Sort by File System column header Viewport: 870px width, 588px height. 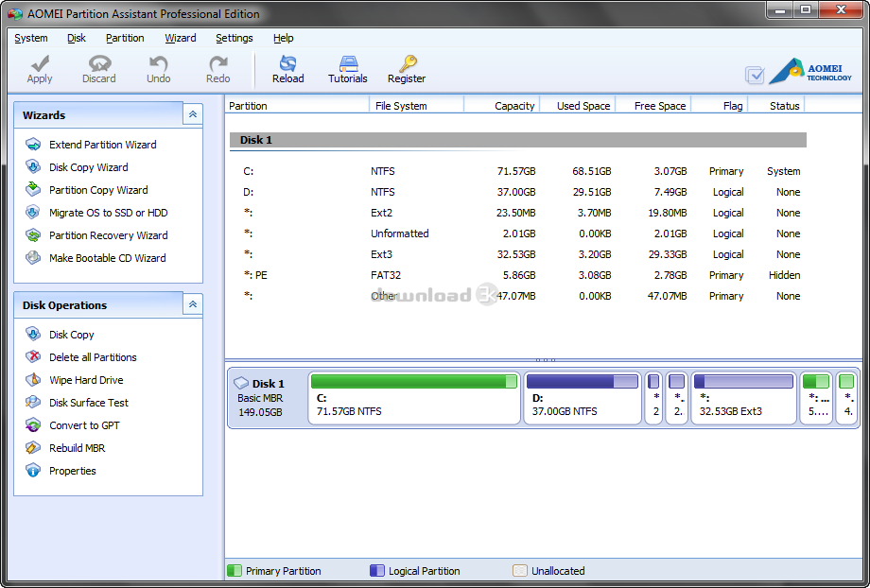(x=417, y=105)
